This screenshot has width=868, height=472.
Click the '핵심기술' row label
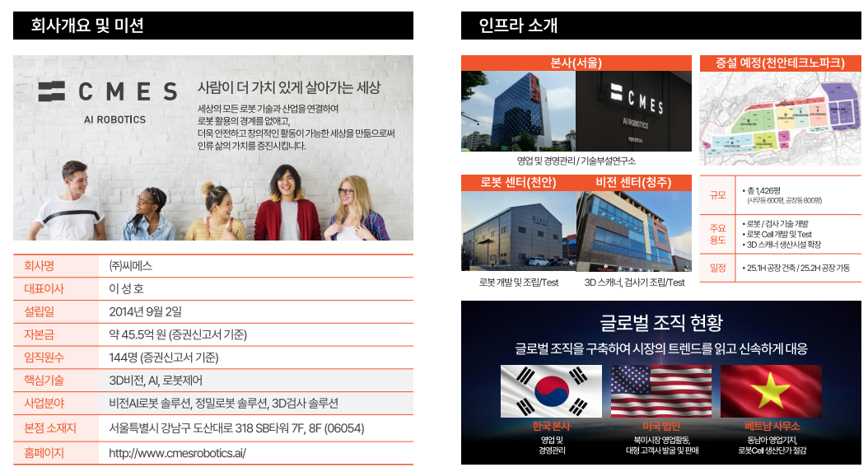pos(44,381)
